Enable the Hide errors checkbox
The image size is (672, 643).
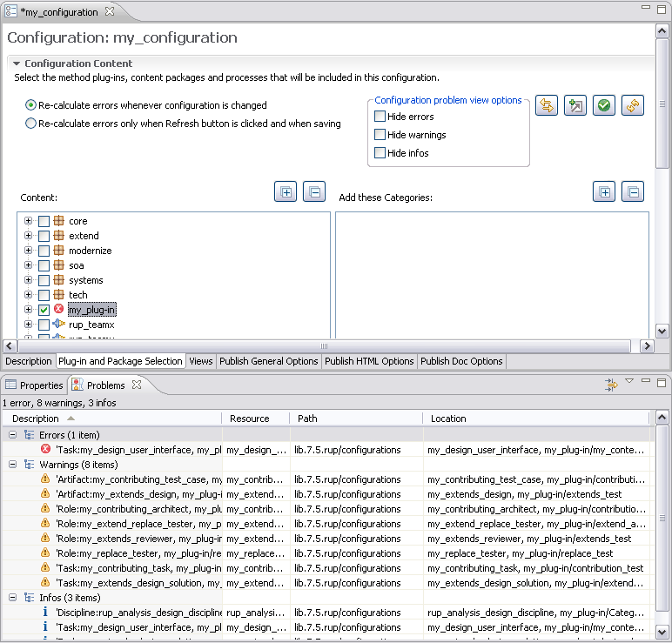coord(380,117)
